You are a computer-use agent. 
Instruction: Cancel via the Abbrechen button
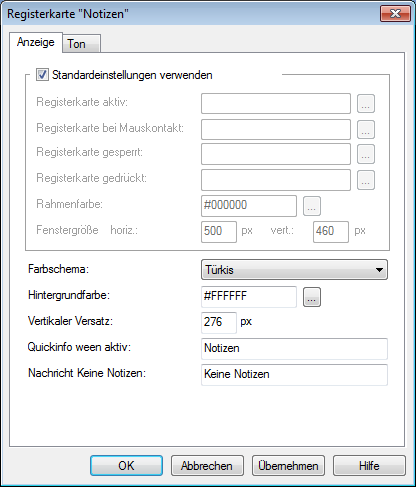[207, 465]
